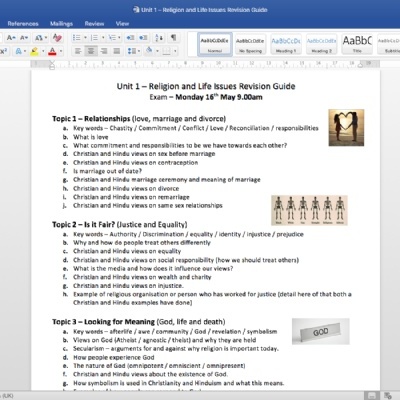Click the Word document icon in title bar
The height and width of the screenshot is (400, 400).
[136, 10]
